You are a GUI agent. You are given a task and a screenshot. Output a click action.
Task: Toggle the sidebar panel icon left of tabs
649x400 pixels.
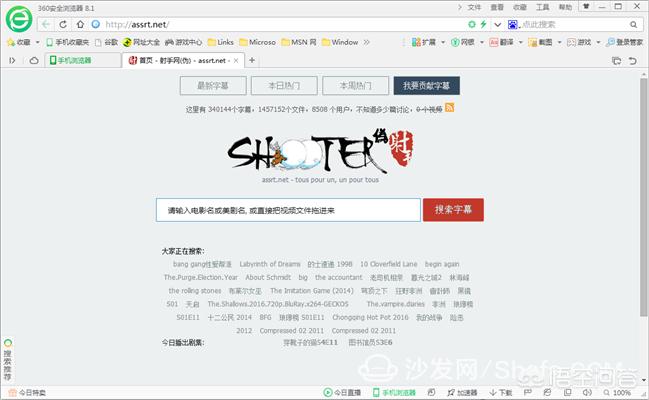(x=12, y=60)
